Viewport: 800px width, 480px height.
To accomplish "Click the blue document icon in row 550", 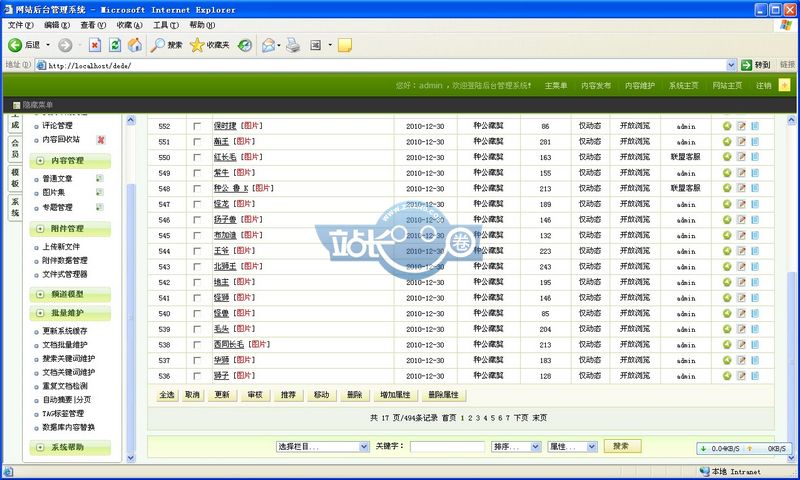I will pos(755,157).
